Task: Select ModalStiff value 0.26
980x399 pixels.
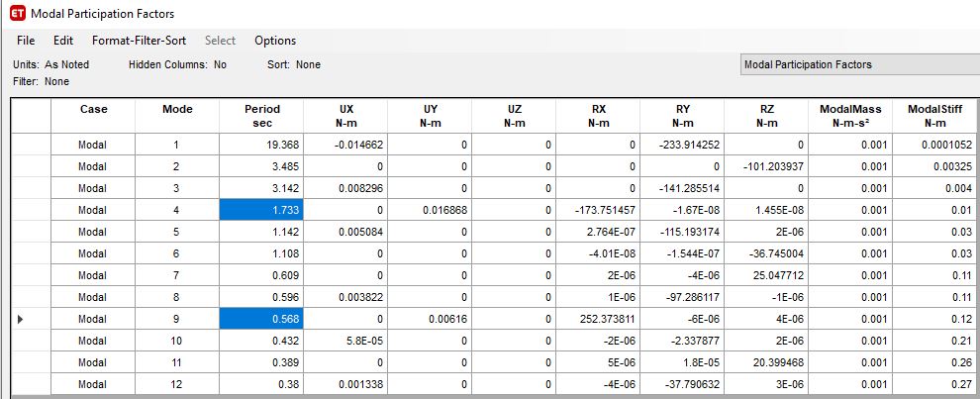Action: [x=935, y=362]
